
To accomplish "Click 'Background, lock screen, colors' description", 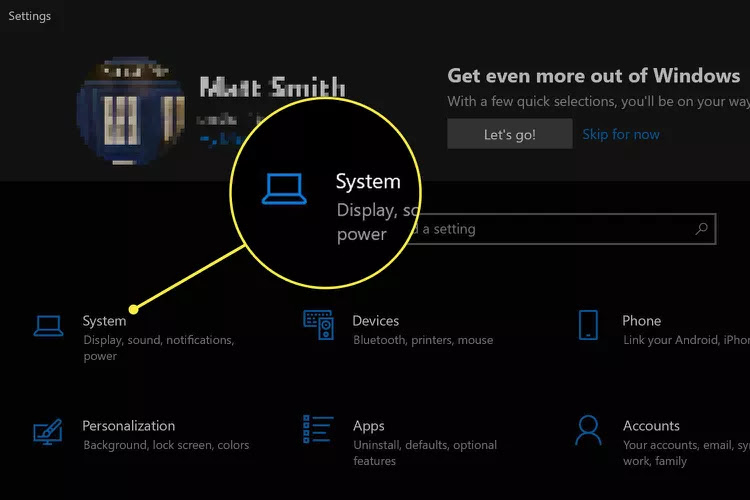I will click(166, 445).
